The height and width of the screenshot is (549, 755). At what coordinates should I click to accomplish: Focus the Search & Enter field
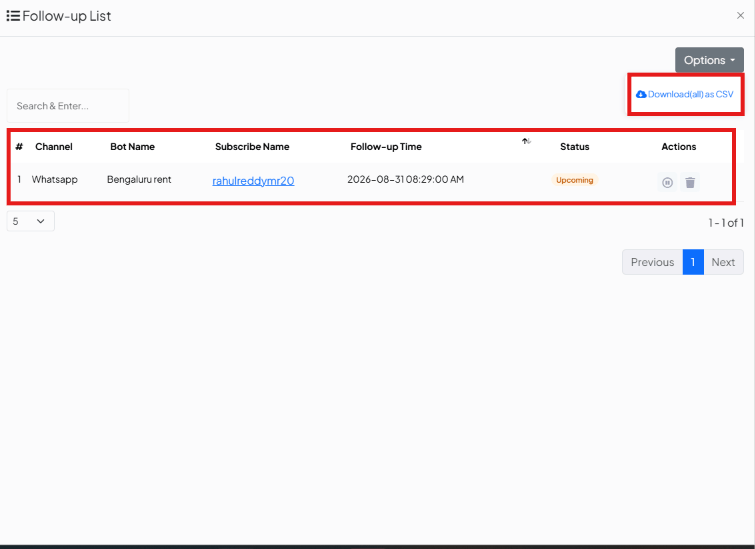point(68,106)
